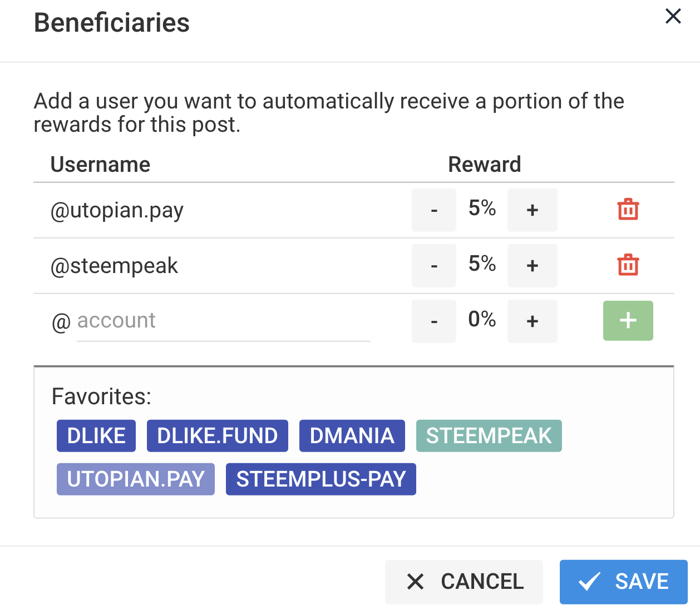The height and width of the screenshot is (615, 700).
Task: Lower the new account reward percentage
Action: pos(434,321)
